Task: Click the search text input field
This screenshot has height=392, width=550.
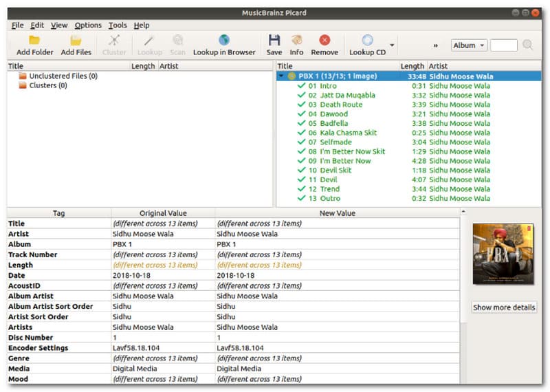Action: (x=504, y=45)
